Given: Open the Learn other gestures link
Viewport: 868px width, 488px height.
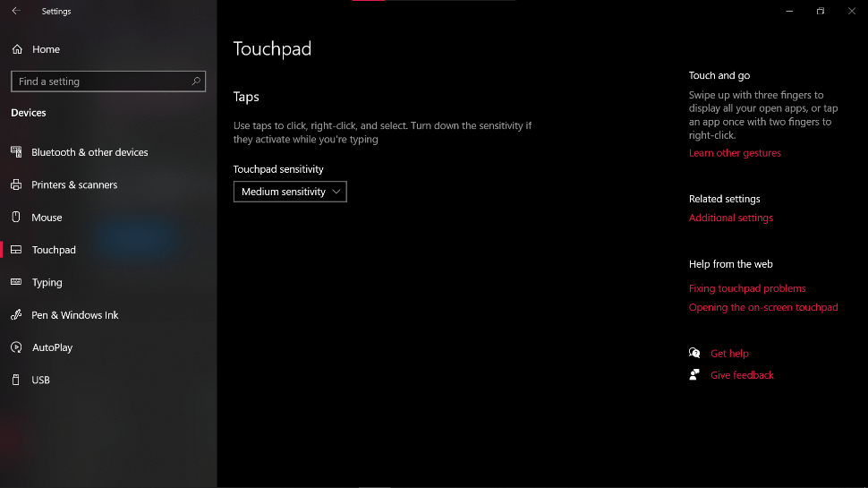Looking at the screenshot, I should click(735, 153).
